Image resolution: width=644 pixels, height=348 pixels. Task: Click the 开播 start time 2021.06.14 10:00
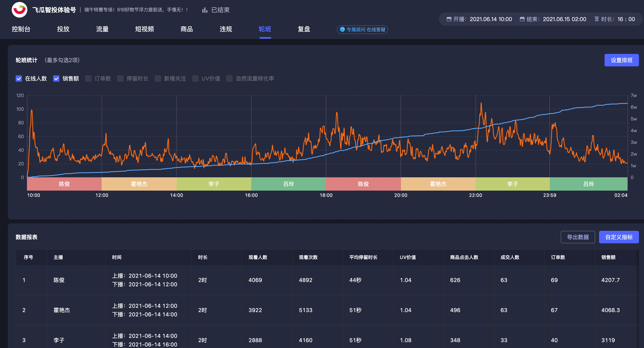point(491,19)
